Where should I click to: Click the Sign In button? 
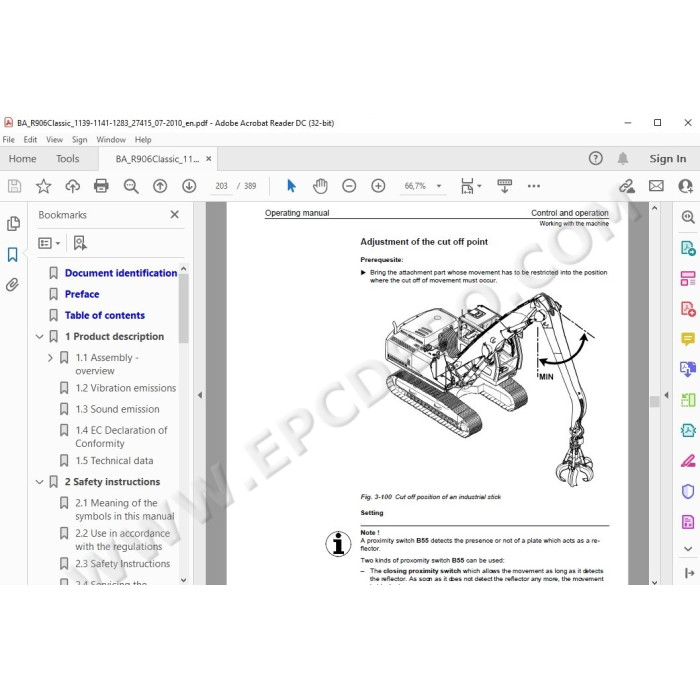pos(667,158)
